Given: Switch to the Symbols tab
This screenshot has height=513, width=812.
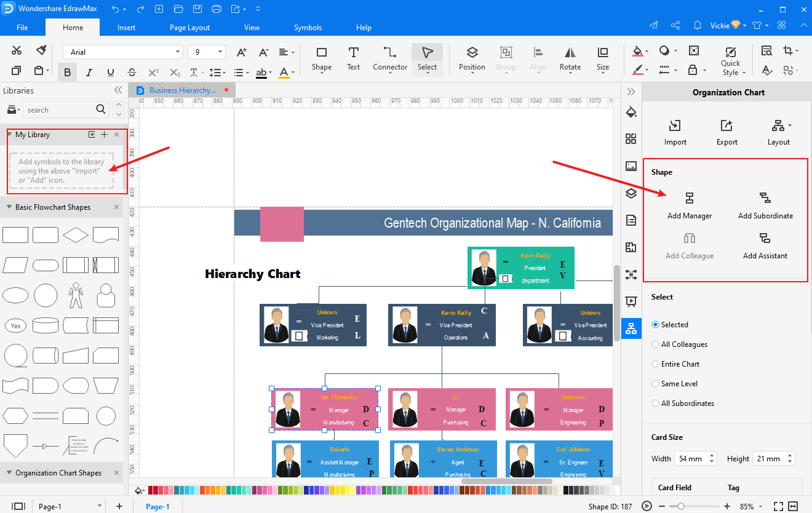Looking at the screenshot, I should pos(308,27).
